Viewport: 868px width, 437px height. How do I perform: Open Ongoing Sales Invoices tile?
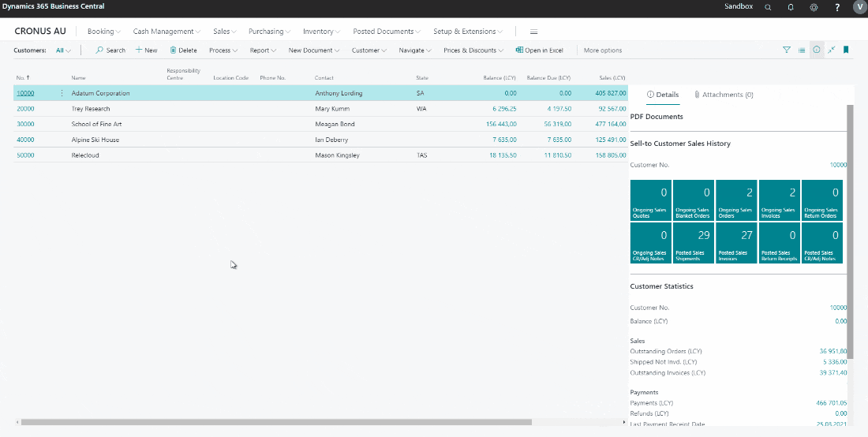click(x=780, y=200)
